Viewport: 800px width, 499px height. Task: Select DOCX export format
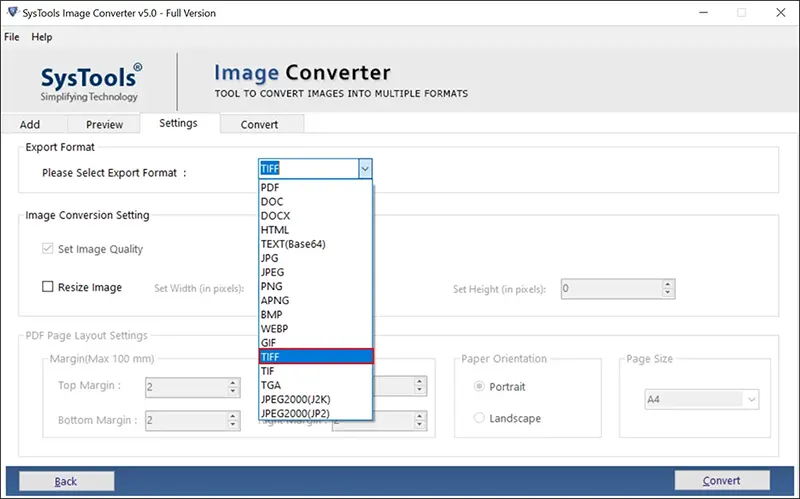click(315, 216)
